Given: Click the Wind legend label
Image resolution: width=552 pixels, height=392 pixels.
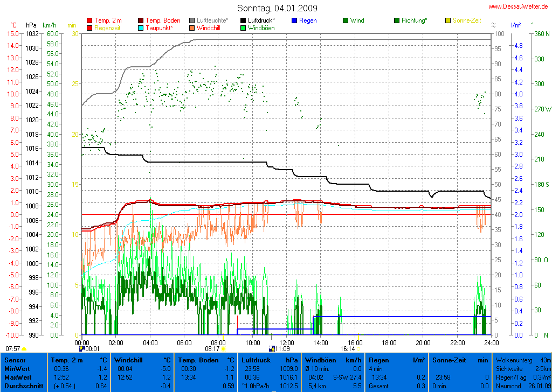Looking at the screenshot, I should (x=357, y=21).
